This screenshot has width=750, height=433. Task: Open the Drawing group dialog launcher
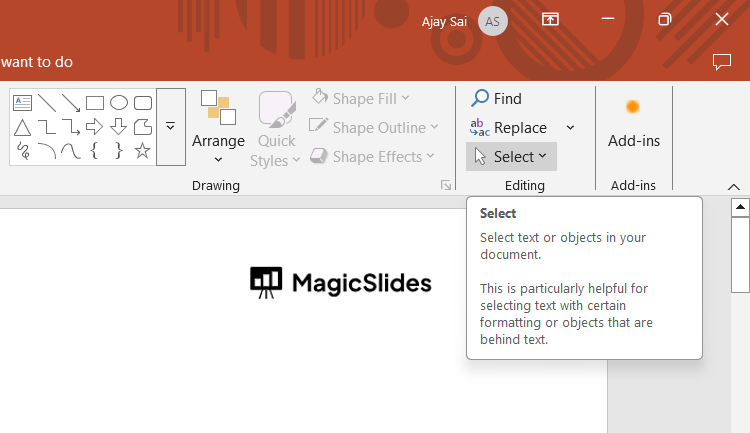446,186
